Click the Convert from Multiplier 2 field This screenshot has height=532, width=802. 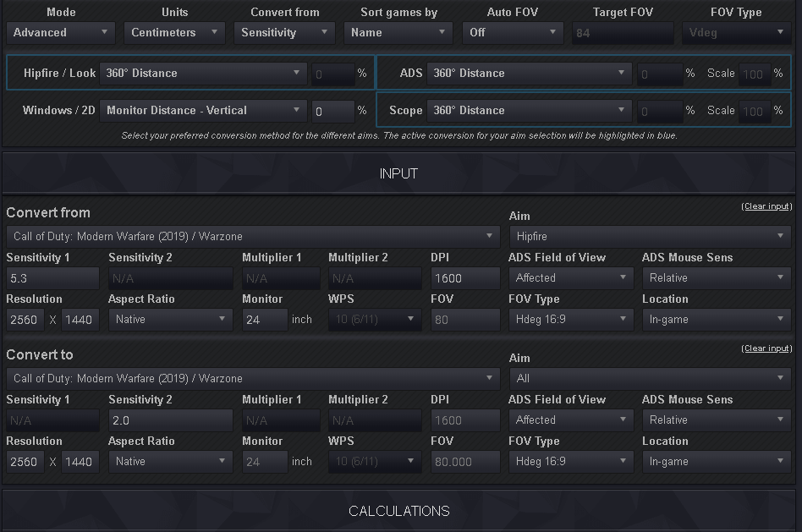[375, 278]
